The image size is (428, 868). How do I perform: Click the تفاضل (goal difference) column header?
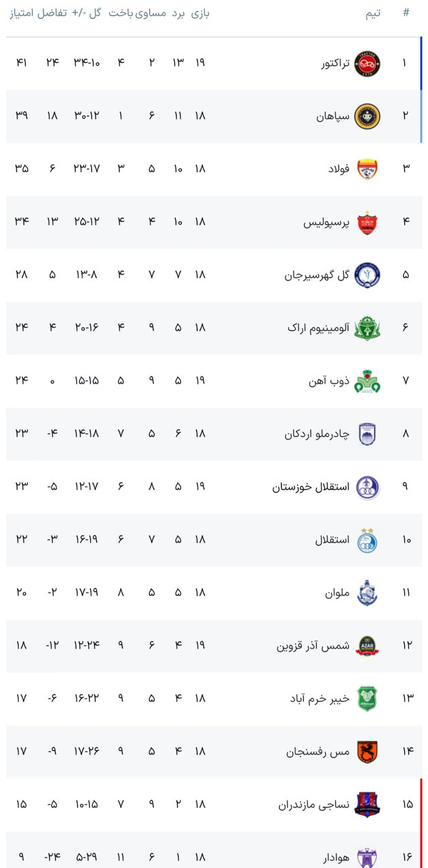tap(52, 14)
